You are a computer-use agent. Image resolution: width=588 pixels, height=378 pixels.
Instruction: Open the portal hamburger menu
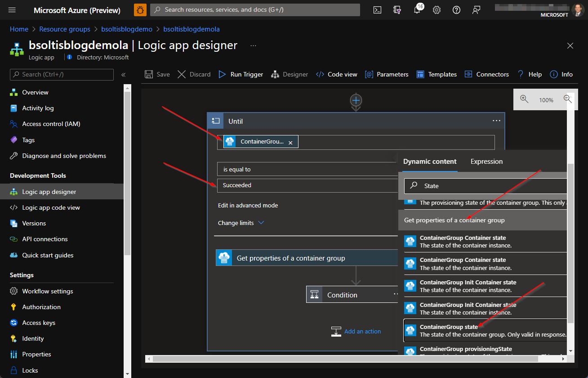pyautogui.click(x=12, y=10)
